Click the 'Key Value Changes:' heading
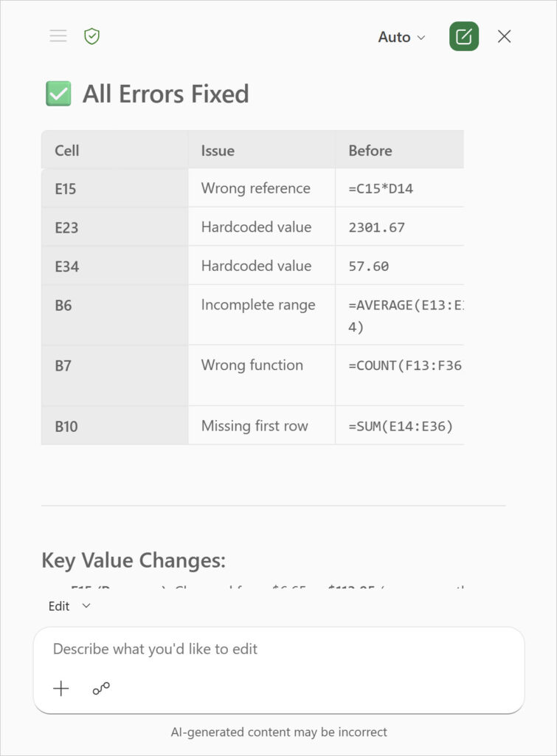 pyautogui.click(x=134, y=560)
